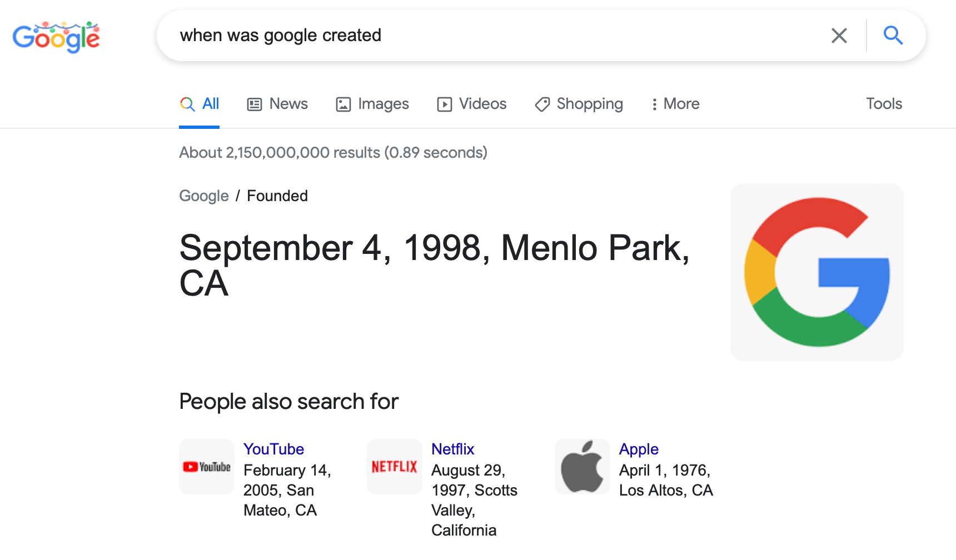Expand the More options menu

point(675,104)
